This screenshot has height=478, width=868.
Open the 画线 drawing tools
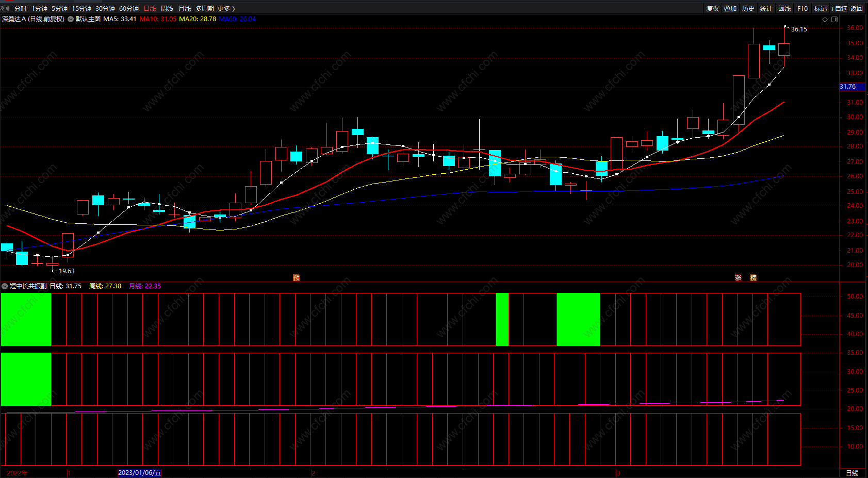[x=784, y=9]
